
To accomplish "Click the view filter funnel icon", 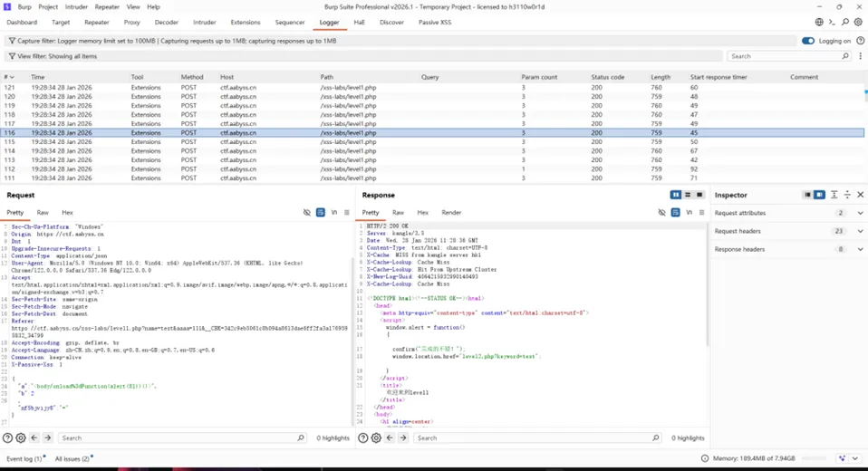I will (12, 56).
